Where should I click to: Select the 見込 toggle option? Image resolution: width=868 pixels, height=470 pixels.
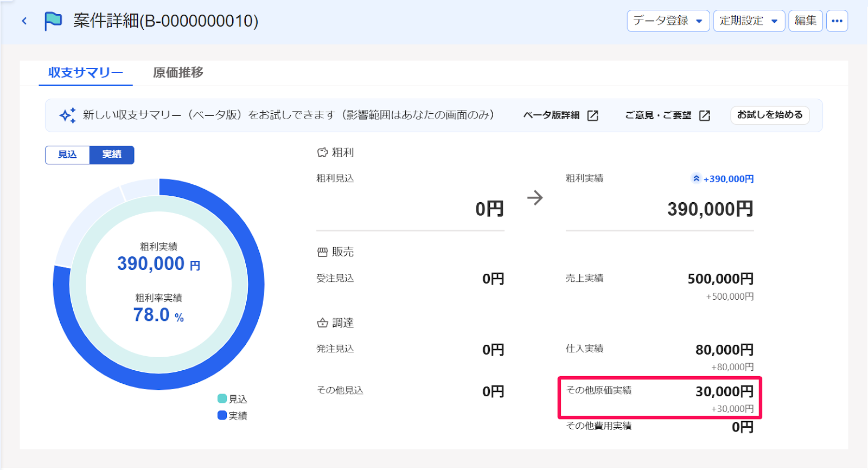click(x=67, y=155)
